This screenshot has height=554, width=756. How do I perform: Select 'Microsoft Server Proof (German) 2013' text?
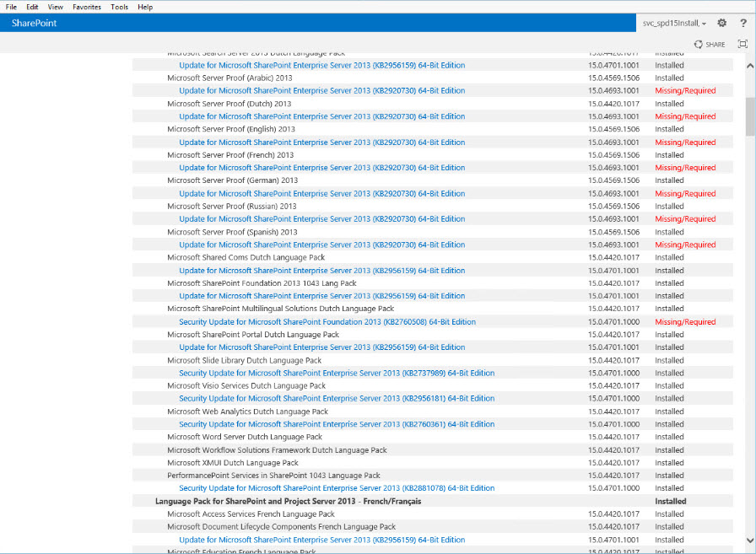point(232,180)
